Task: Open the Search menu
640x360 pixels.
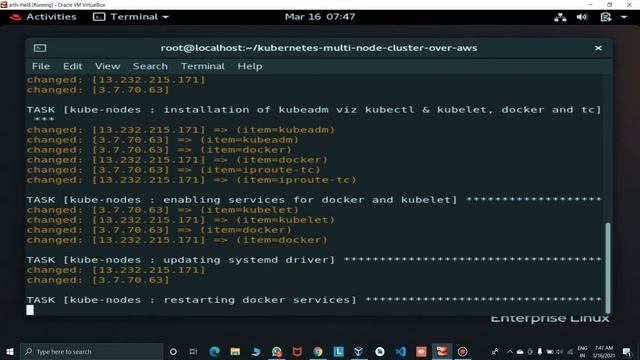Action: coord(150,66)
